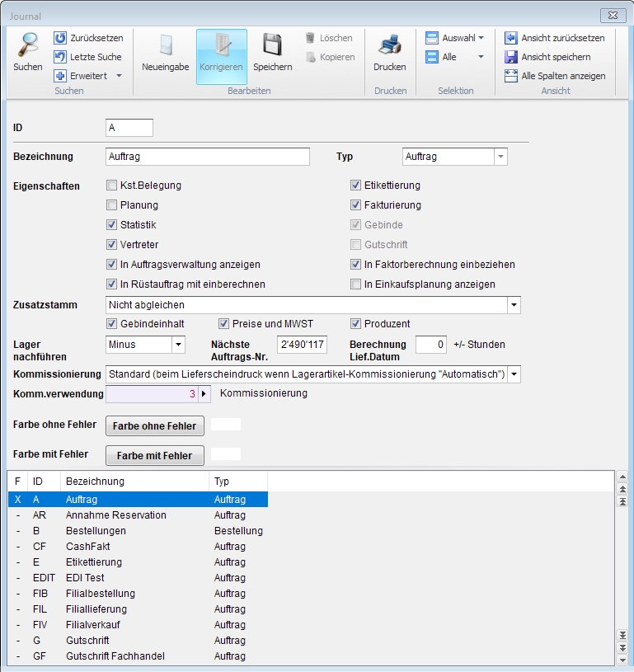The height and width of the screenshot is (672, 634).
Task: Click Farbe mit Fehler button
Action: click(155, 455)
